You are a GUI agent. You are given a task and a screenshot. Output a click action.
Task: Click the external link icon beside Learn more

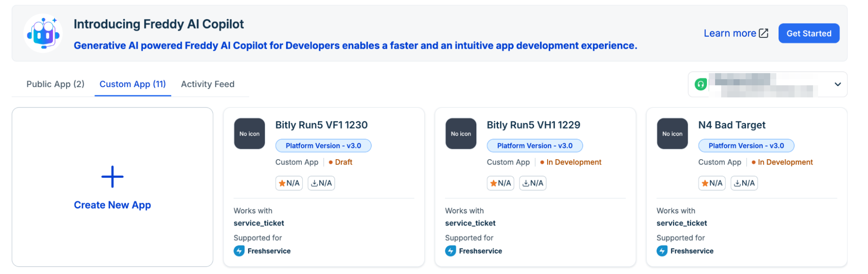pyautogui.click(x=763, y=33)
